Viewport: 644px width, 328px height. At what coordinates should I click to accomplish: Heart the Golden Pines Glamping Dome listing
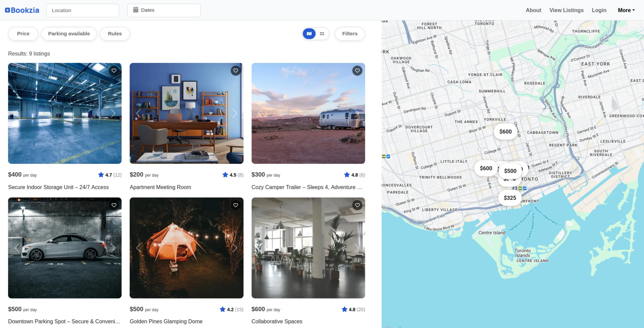point(235,205)
